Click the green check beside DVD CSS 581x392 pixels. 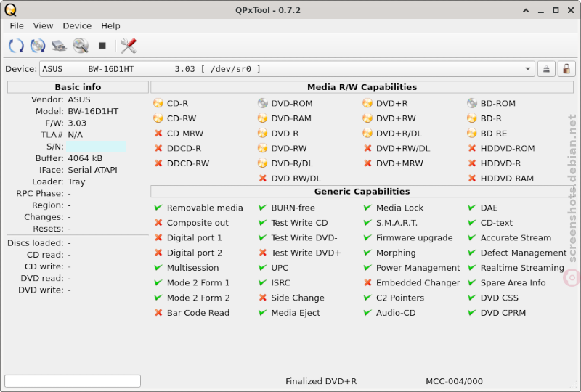[x=471, y=298]
